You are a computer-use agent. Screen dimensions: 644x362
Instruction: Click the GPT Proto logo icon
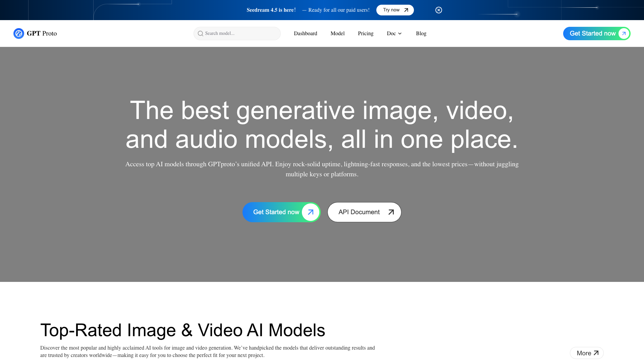tap(19, 34)
